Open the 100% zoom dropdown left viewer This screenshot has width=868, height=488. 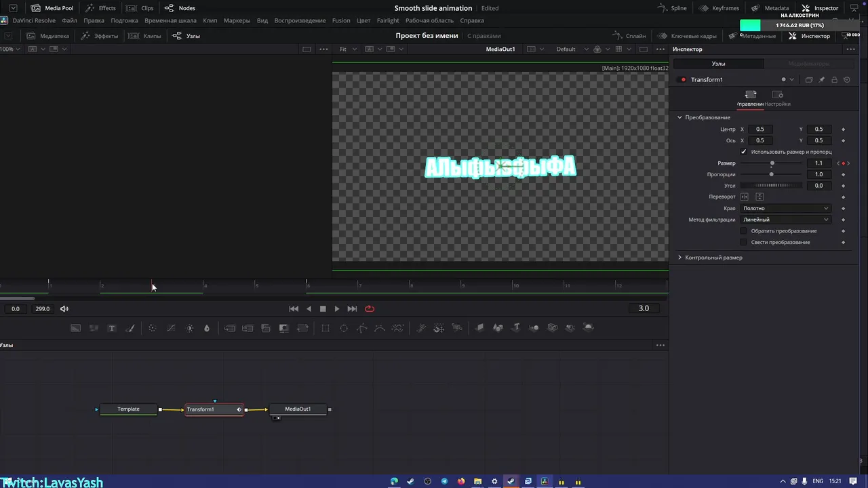click(12, 49)
